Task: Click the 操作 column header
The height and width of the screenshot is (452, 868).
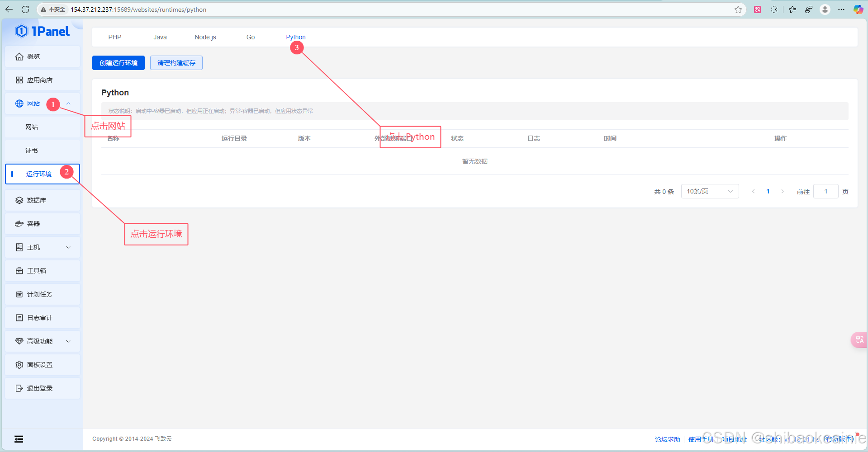Action: point(781,138)
